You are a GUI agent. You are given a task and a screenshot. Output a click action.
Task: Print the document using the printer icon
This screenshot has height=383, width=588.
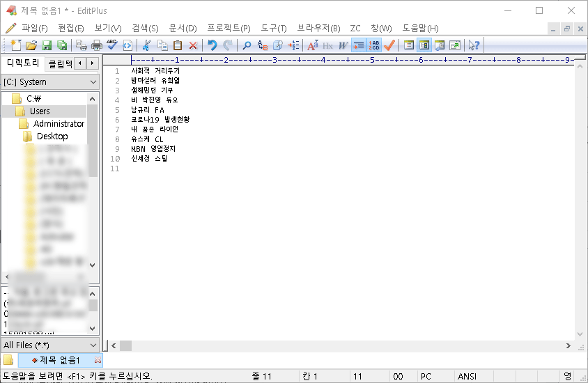tap(96, 45)
